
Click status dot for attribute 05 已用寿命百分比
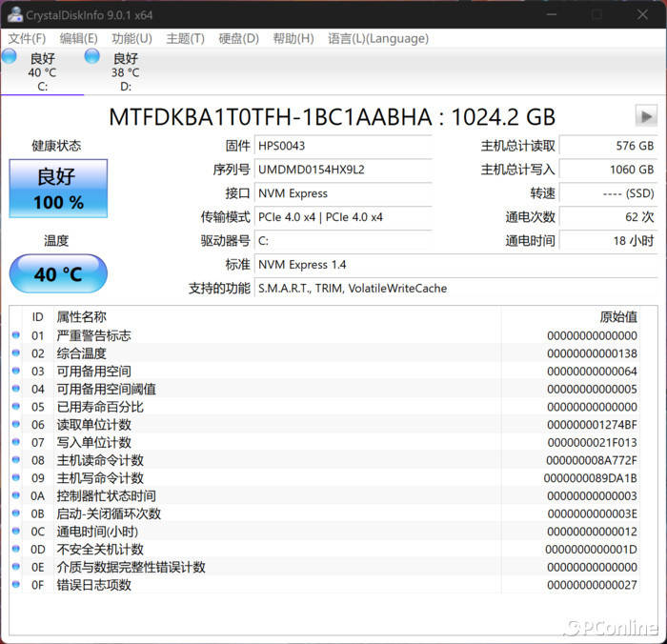coord(16,407)
